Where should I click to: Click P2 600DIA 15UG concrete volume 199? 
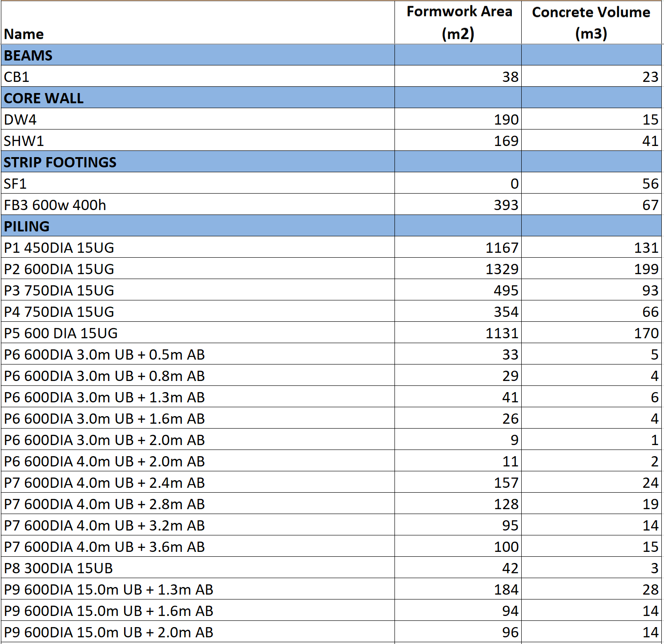(x=646, y=269)
